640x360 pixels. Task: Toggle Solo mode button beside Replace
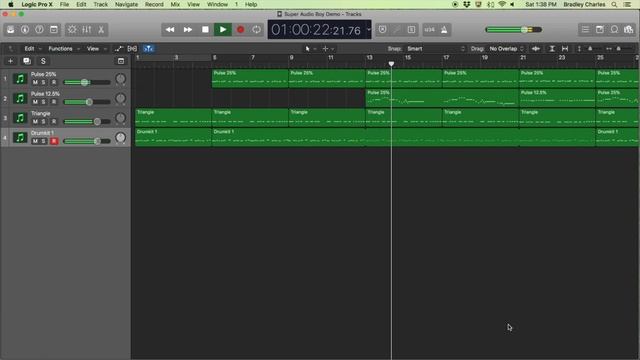(x=411, y=29)
